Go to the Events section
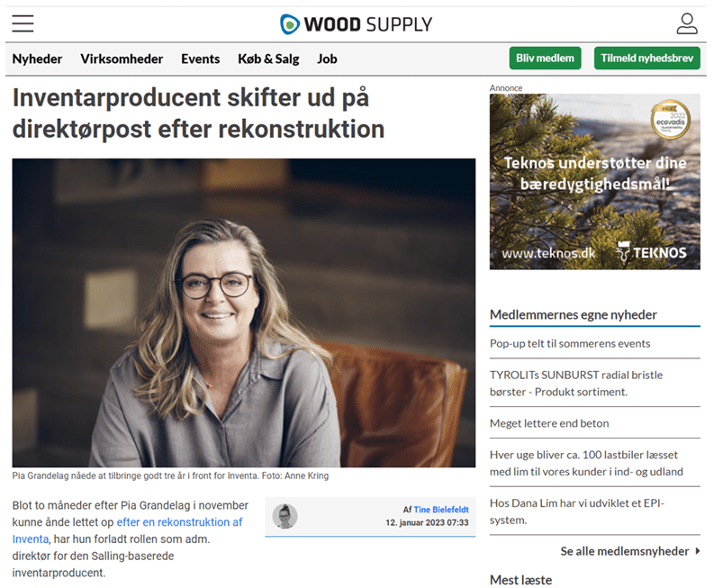 [200, 59]
